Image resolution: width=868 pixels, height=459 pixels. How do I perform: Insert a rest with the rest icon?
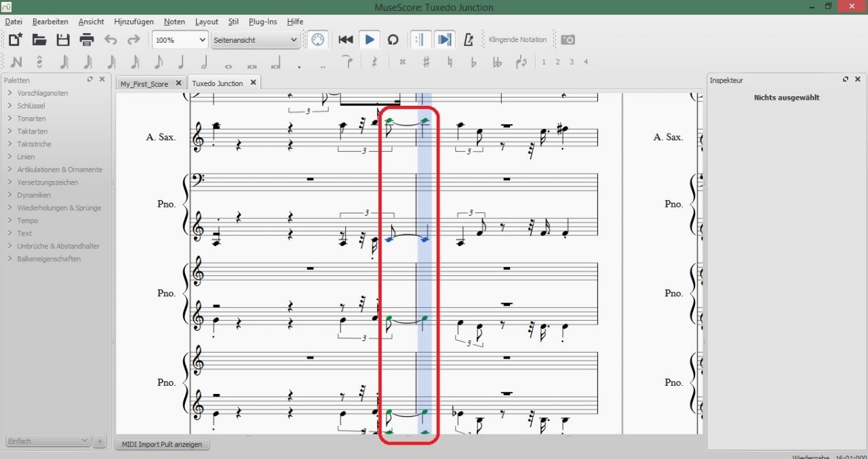tap(374, 62)
